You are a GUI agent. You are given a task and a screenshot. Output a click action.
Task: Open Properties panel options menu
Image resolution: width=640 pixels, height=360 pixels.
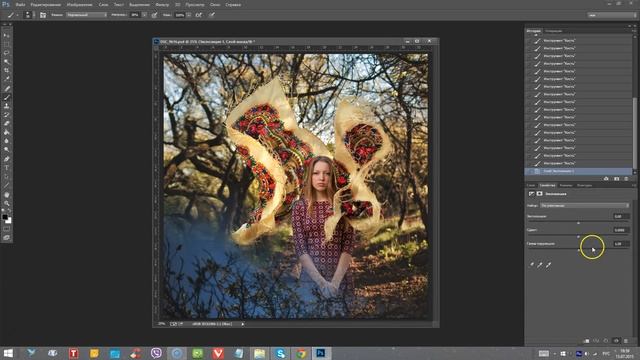pyautogui.click(x=634, y=185)
